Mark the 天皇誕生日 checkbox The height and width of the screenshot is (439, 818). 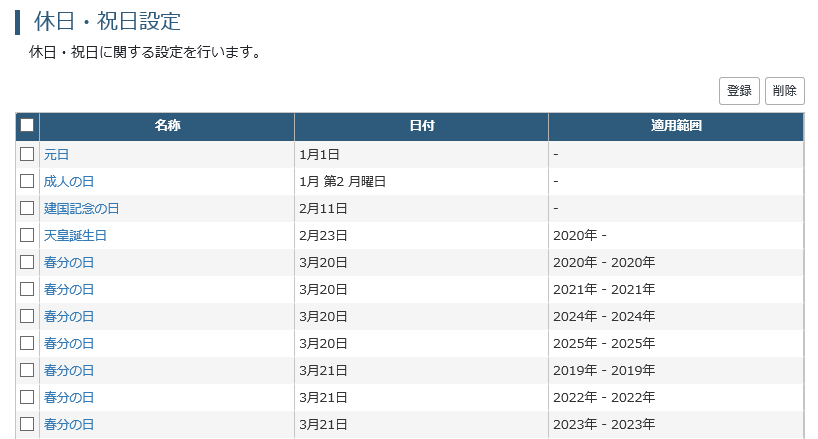27,235
